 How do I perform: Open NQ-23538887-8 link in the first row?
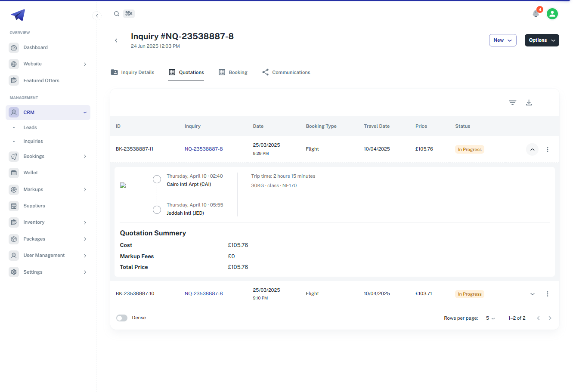(204, 149)
